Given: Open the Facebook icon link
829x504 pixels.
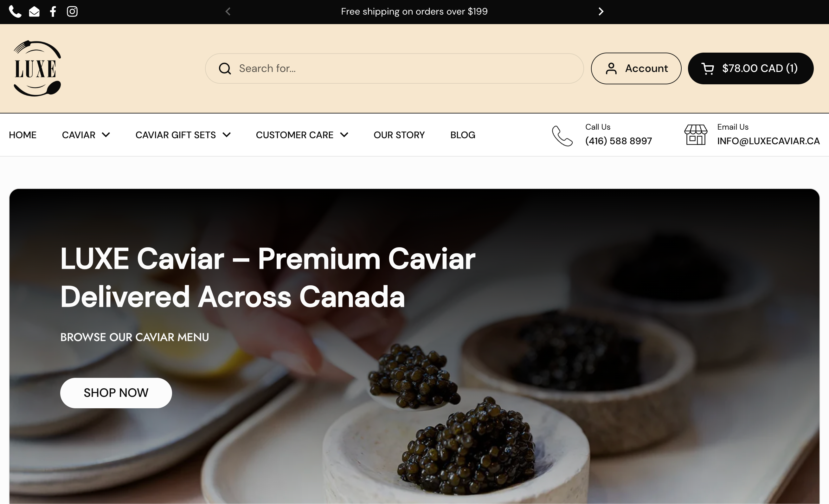Looking at the screenshot, I should 53,11.
